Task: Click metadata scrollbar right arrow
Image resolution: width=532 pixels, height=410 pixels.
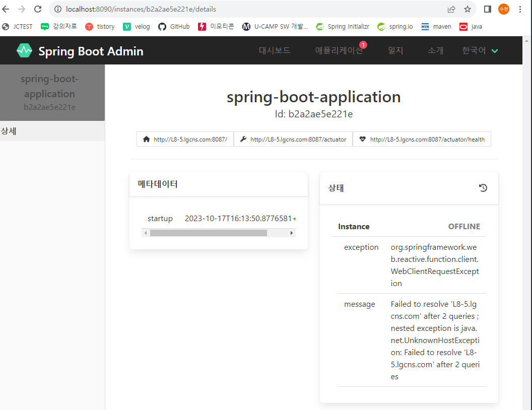Action: pyautogui.click(x=292, y=233)
